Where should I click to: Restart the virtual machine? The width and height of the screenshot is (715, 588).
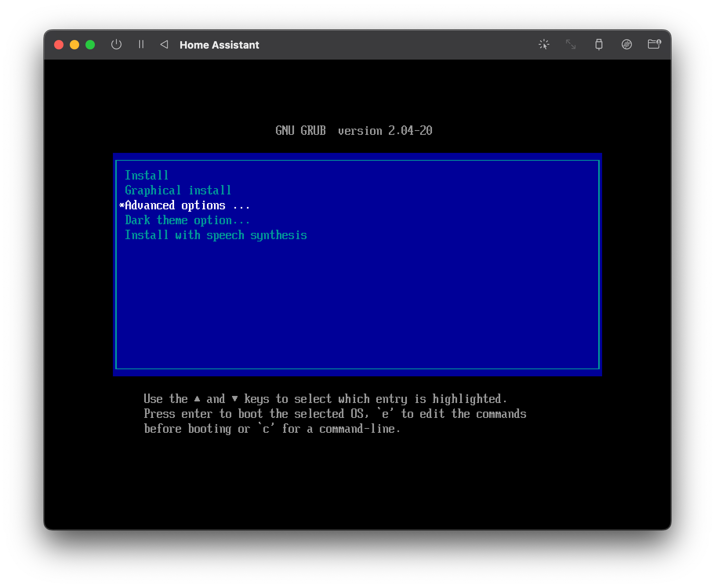coord(164,44)
